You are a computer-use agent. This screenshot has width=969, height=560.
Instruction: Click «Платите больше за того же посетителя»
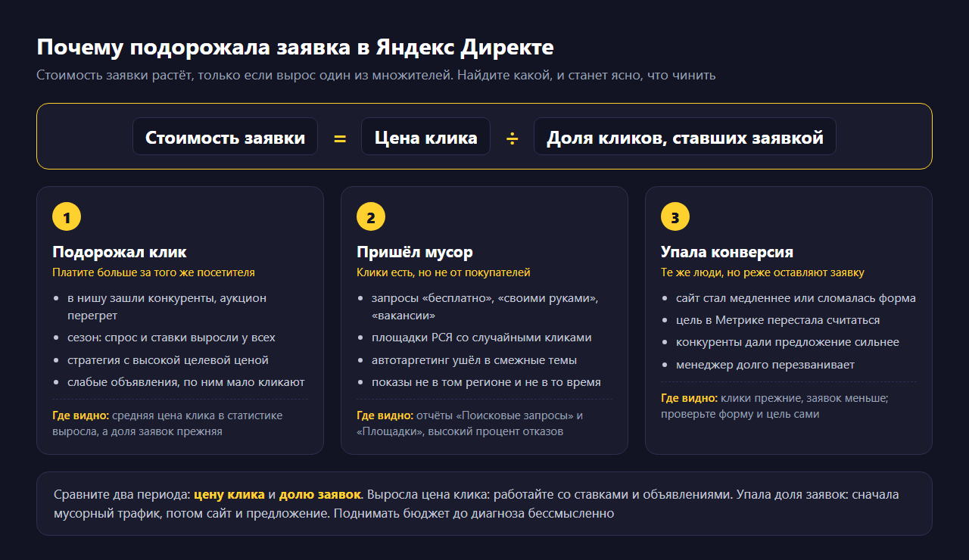click(x=154, y=272)
